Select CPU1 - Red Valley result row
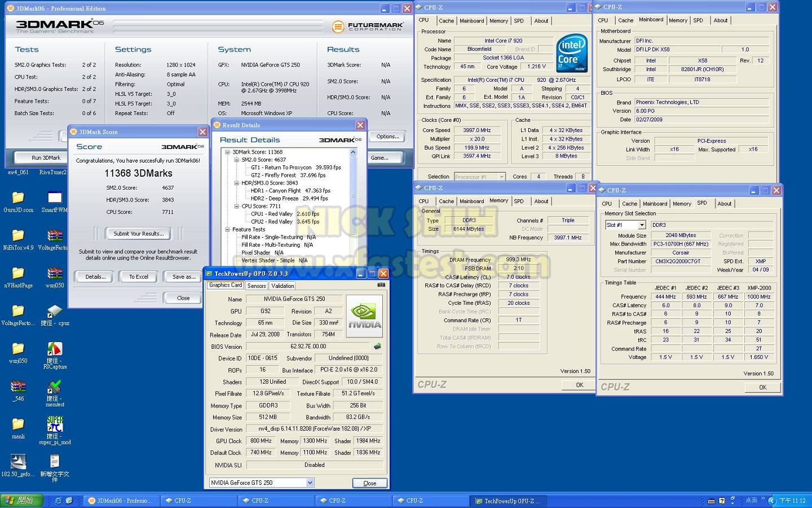Screen dimensions: 812x508 click(285, 214)
